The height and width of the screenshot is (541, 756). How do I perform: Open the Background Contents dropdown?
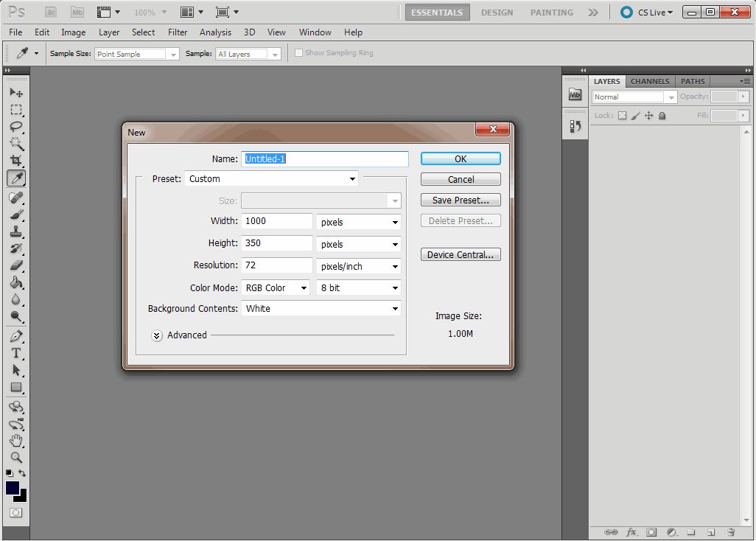[x=321, y=308]
